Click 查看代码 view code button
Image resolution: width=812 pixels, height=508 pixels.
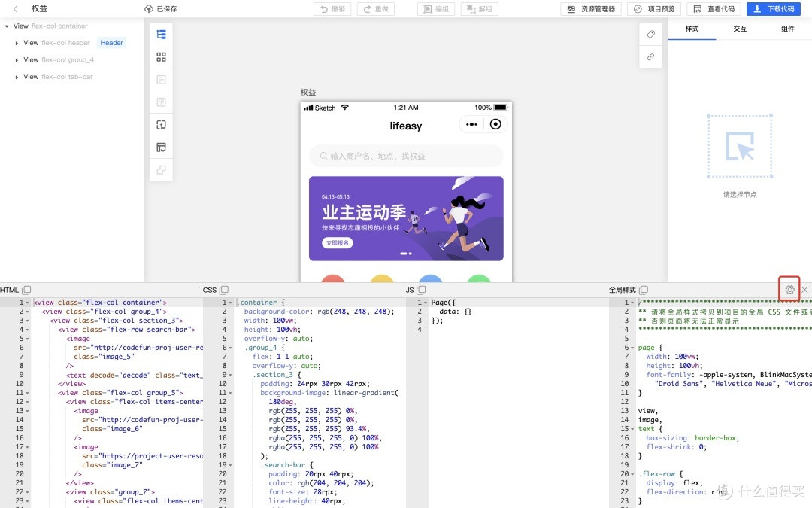tap(714, 9)
